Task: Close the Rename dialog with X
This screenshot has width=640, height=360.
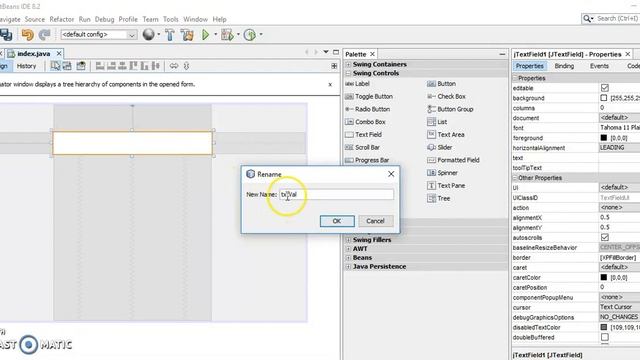Action: (391, 174)
